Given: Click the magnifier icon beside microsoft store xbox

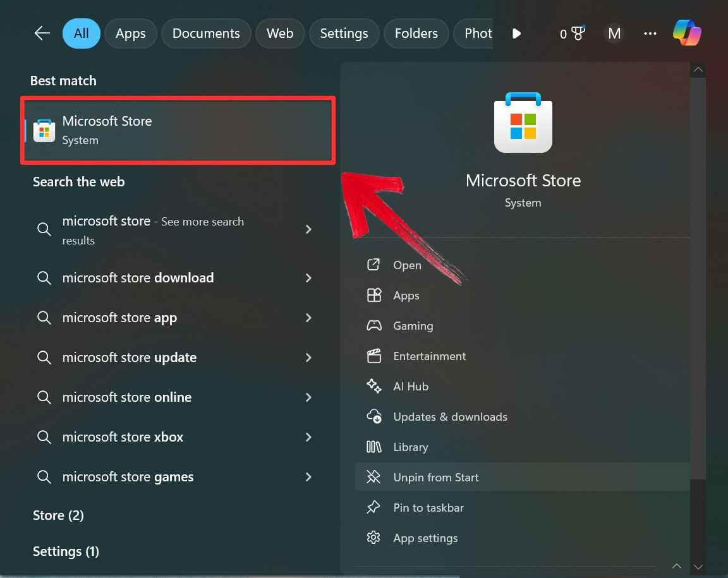Looking at the screenshot, I should pos(44,437).
